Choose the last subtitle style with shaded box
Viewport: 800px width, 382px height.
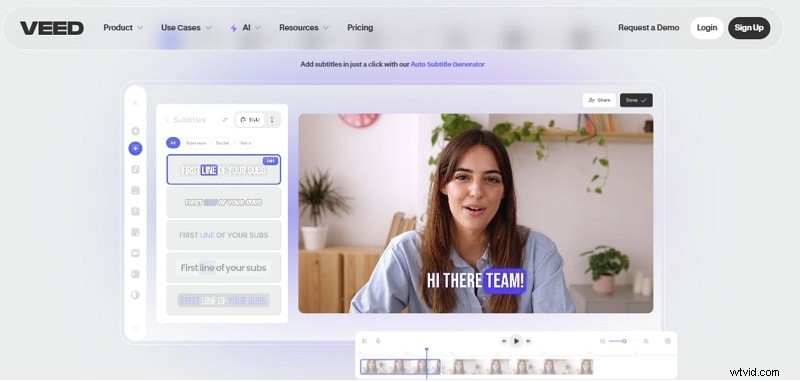223,300
